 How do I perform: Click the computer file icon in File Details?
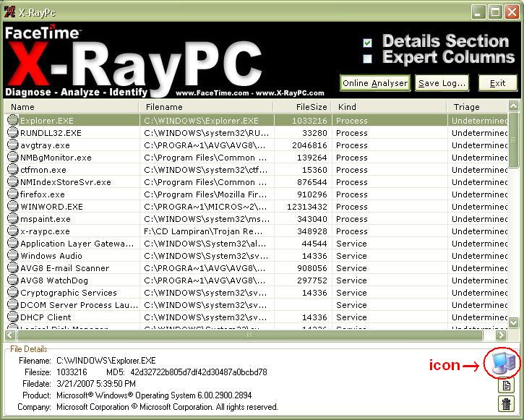point(504,363)
